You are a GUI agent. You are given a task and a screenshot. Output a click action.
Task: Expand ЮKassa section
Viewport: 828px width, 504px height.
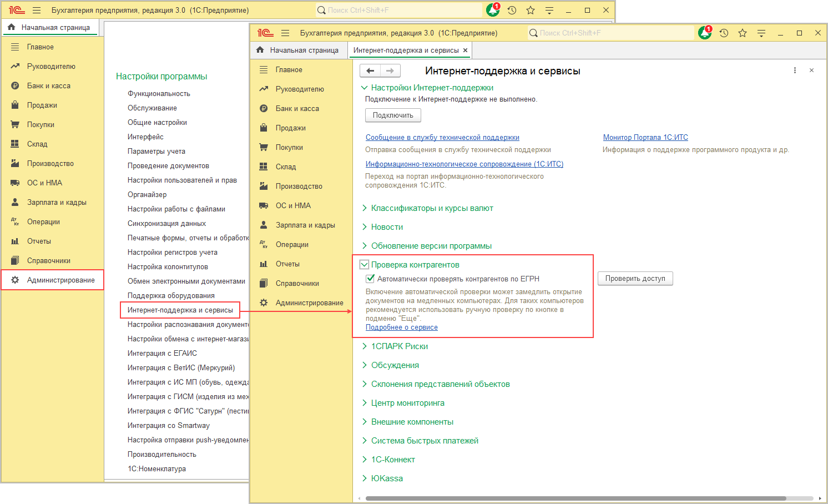coord(365,478)
